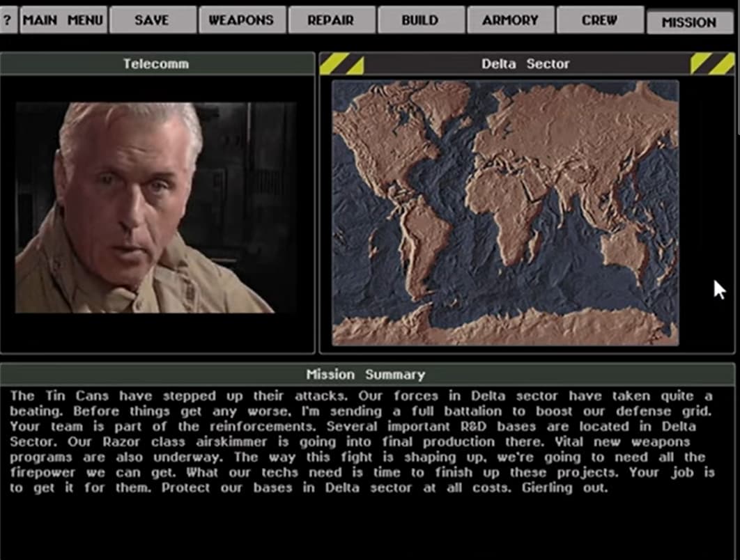Select the MISSION tab
Viewport: 740px width, 560px height.
[x=690, y=22]
